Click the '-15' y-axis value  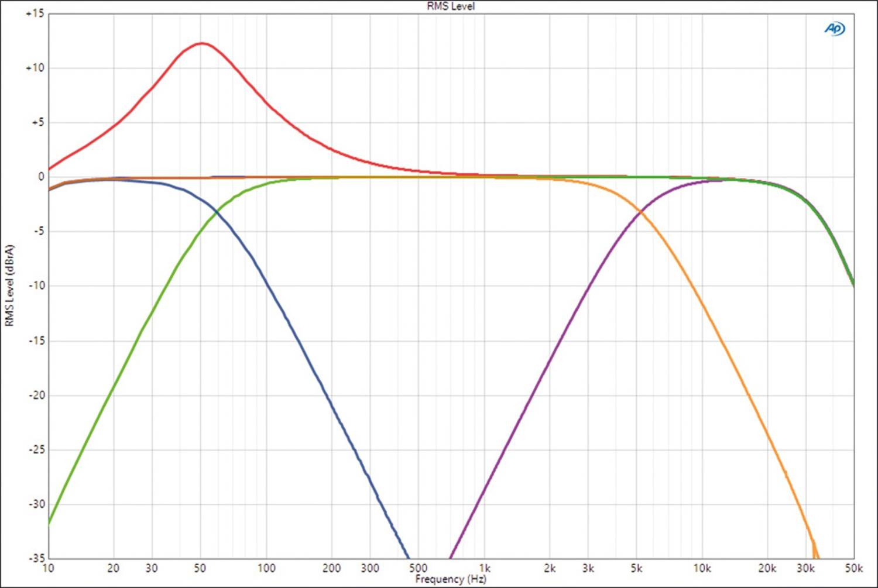(36, 341)
